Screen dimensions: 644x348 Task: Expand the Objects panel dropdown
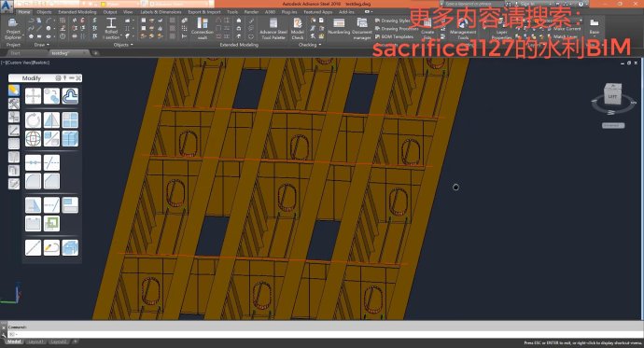123,45
